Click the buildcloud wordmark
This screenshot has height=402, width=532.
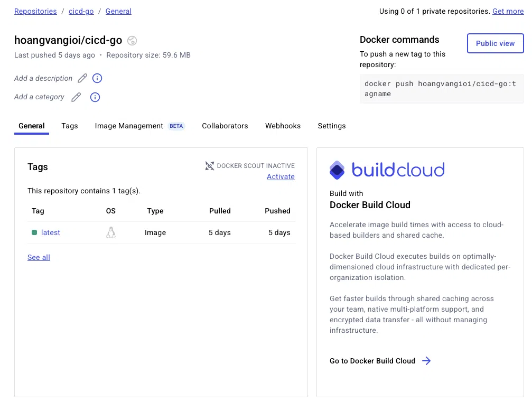point(398,170)
